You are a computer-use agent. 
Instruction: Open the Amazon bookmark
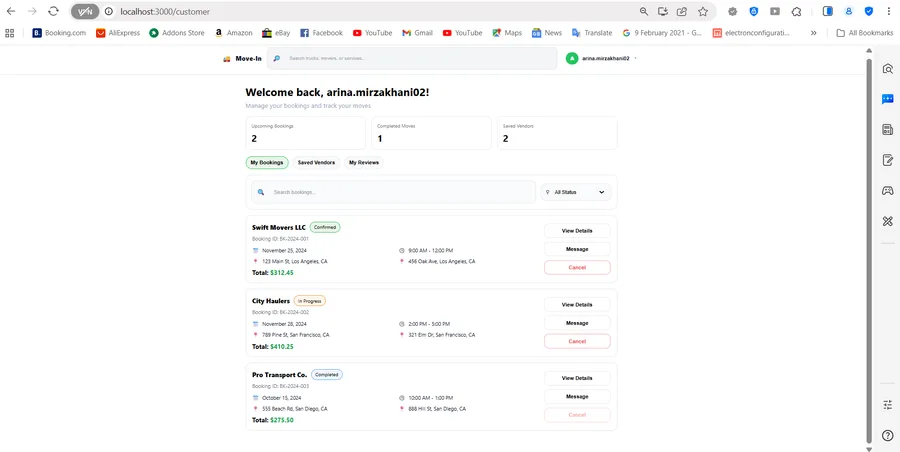233,33
